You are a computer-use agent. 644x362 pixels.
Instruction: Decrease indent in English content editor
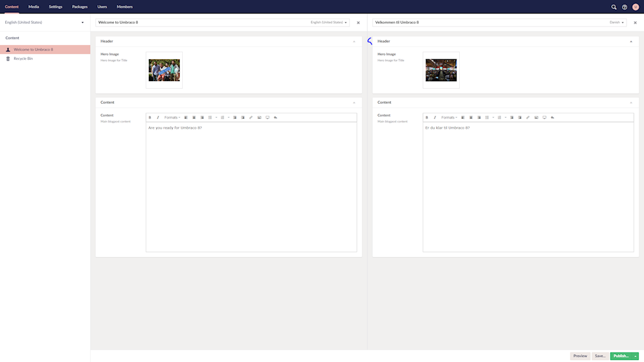[x=235, y=117]
